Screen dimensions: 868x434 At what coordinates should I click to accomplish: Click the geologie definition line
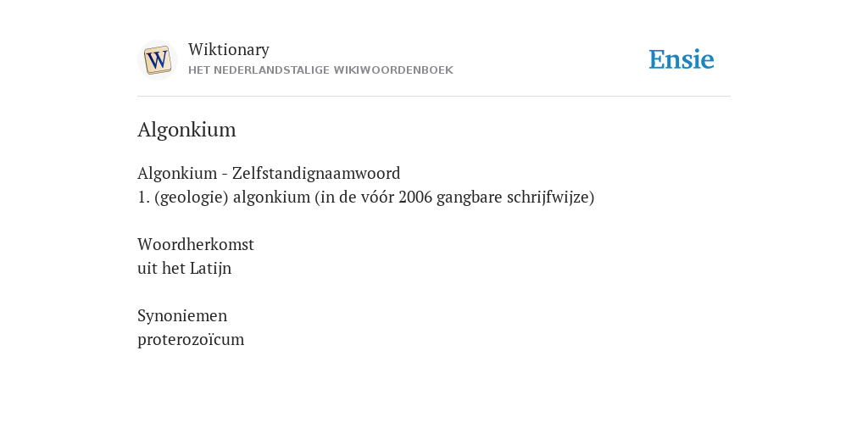(366, 197)
